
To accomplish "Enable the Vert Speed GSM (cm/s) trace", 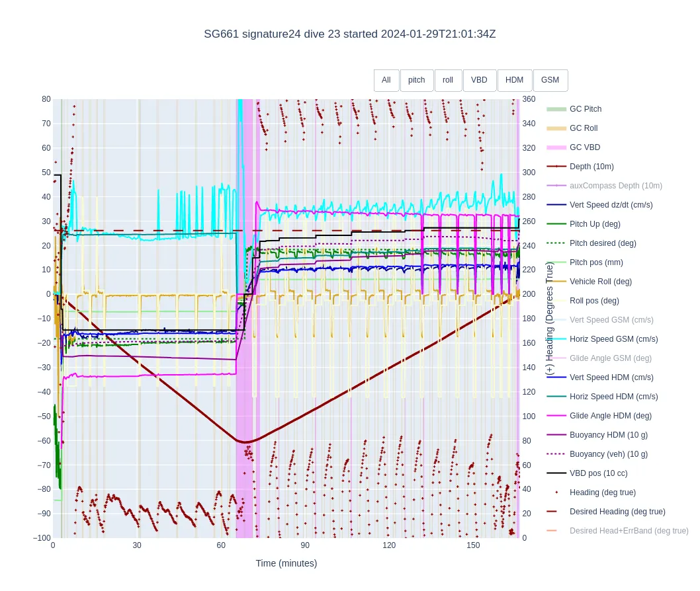I will tap(600, 320).
